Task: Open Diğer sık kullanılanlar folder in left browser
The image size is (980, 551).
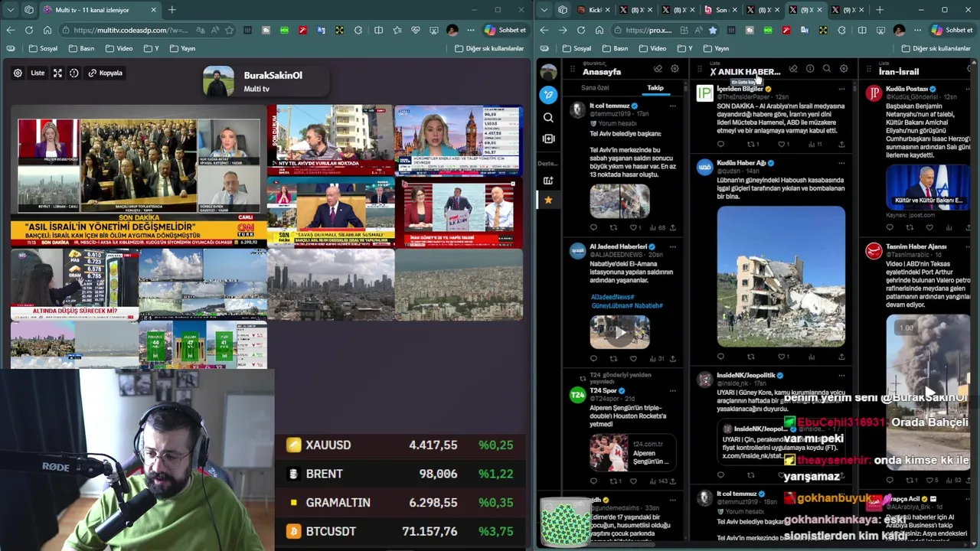Action: 488,48
